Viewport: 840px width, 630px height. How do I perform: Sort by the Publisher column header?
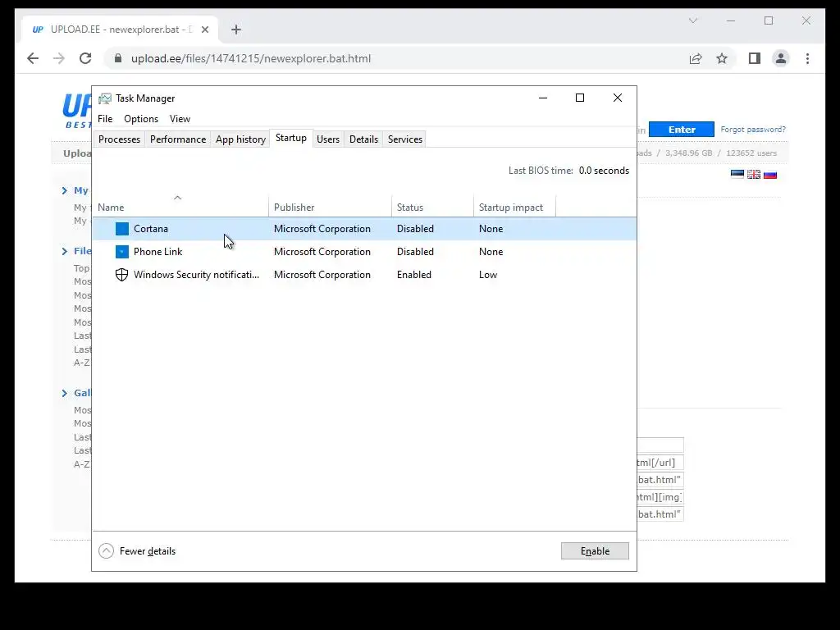tap(330, 208)
